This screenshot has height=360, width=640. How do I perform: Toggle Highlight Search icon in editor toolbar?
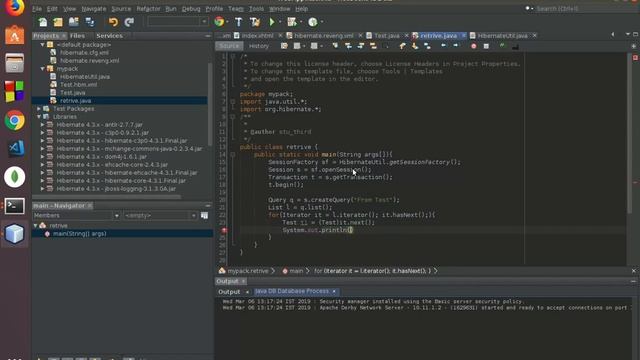click(x=373, y=46)
